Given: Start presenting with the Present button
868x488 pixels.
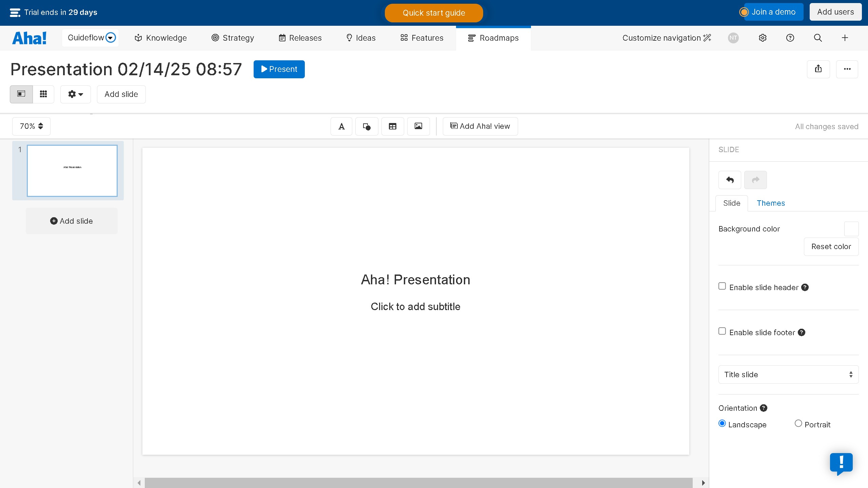Looking at the screenshot, I should click(279, 69).
